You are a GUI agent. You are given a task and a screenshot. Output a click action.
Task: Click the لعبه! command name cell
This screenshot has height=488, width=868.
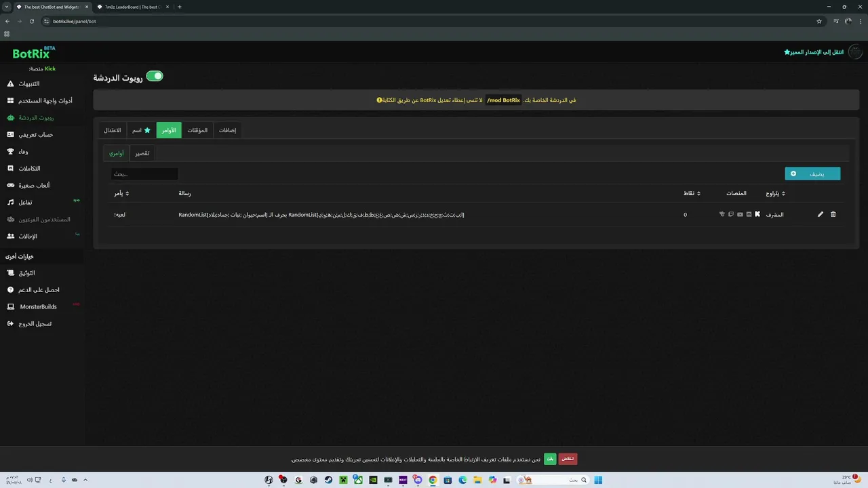[x=119, y=215]
